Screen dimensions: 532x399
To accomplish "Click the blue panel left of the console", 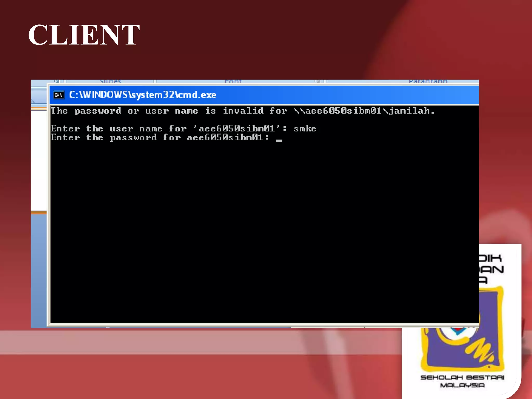I will (x=38, y=270).
